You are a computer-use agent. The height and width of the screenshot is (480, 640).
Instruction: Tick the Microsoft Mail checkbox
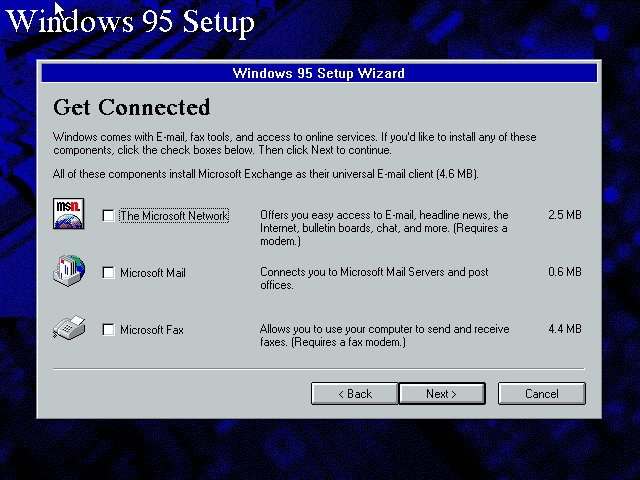(x=108, y=273)
